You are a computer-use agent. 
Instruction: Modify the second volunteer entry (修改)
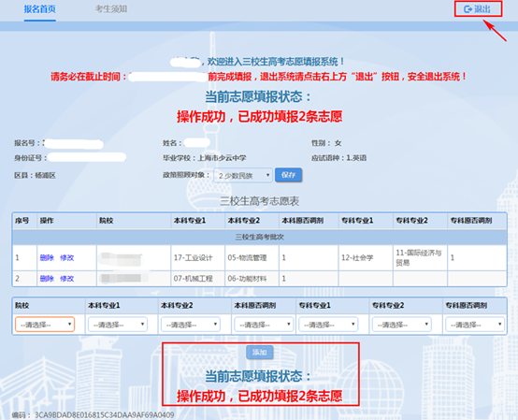pyautogui.click(x=66, y=279)
